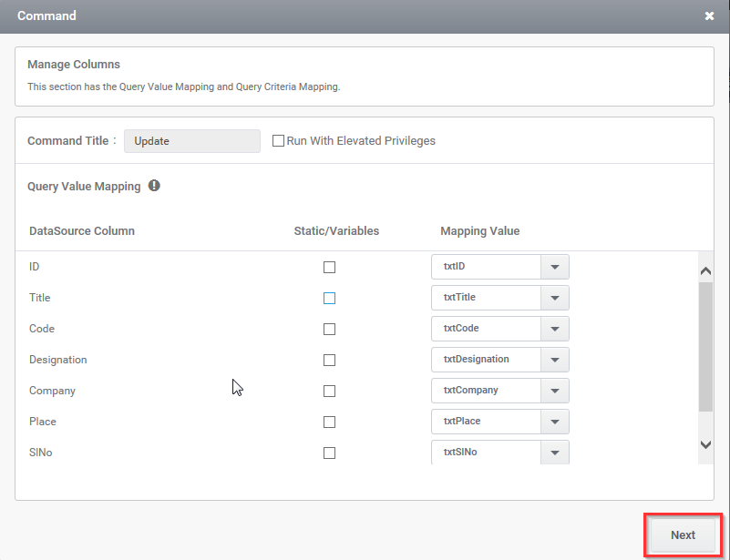Open the txtID mapping value dropdown
This screenshot has width=730, height=560.
[x=555, y=267]
